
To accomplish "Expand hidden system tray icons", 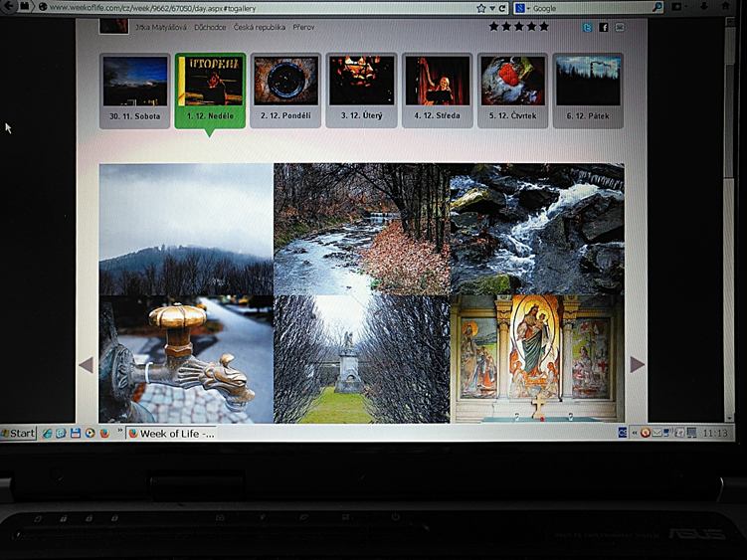I will 634,434.
